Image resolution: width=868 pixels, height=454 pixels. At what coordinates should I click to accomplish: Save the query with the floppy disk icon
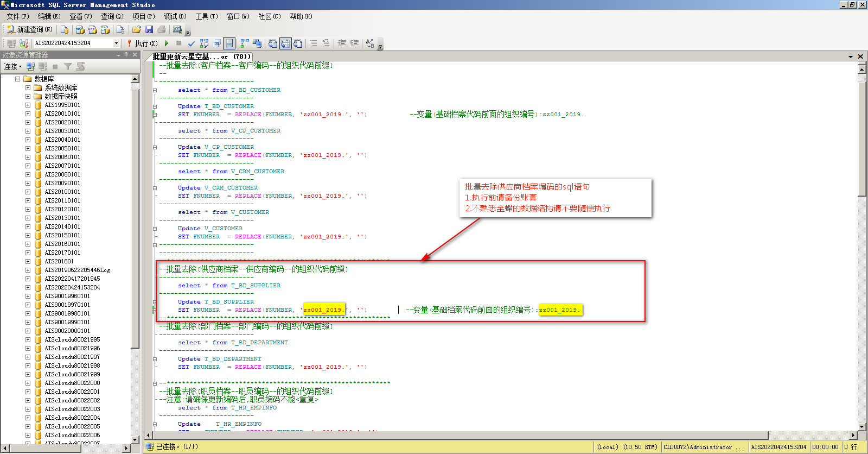tap(149, 29)
